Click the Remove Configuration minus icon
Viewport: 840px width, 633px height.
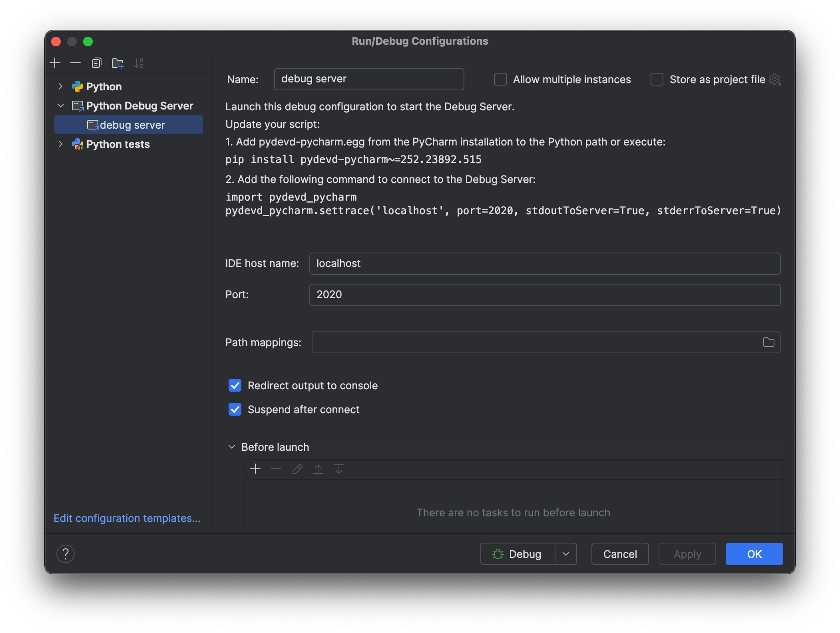(x=76, y=63)
